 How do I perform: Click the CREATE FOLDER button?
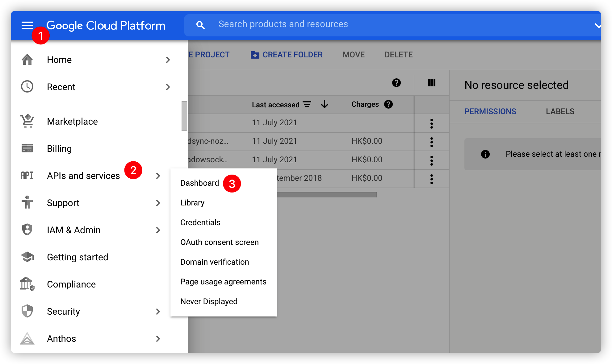[x=287, y=55]
